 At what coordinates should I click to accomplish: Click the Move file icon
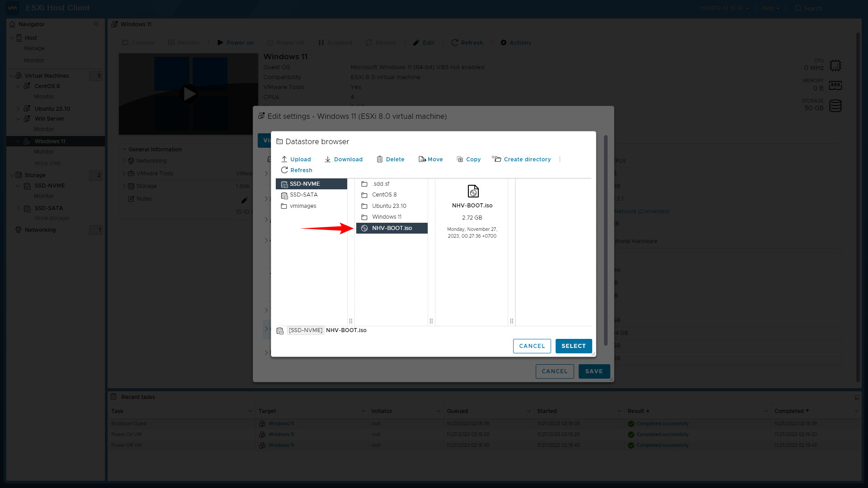[x=422, y=159]
